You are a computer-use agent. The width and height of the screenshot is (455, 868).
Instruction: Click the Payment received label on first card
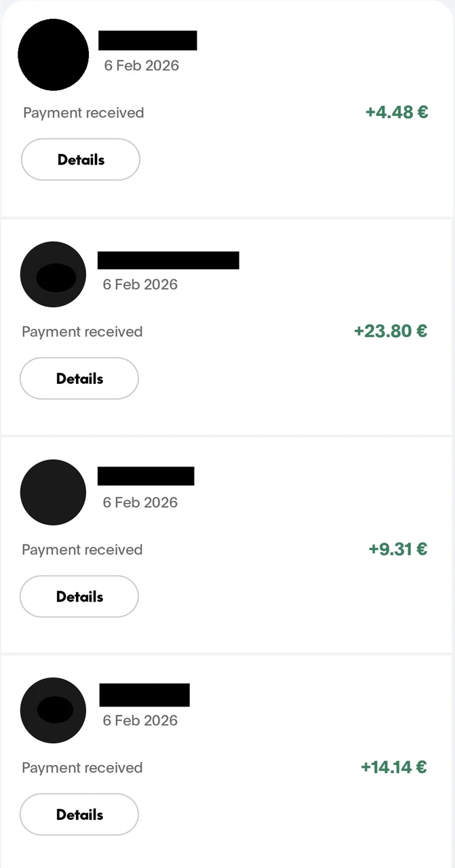(x=83, y=113)
